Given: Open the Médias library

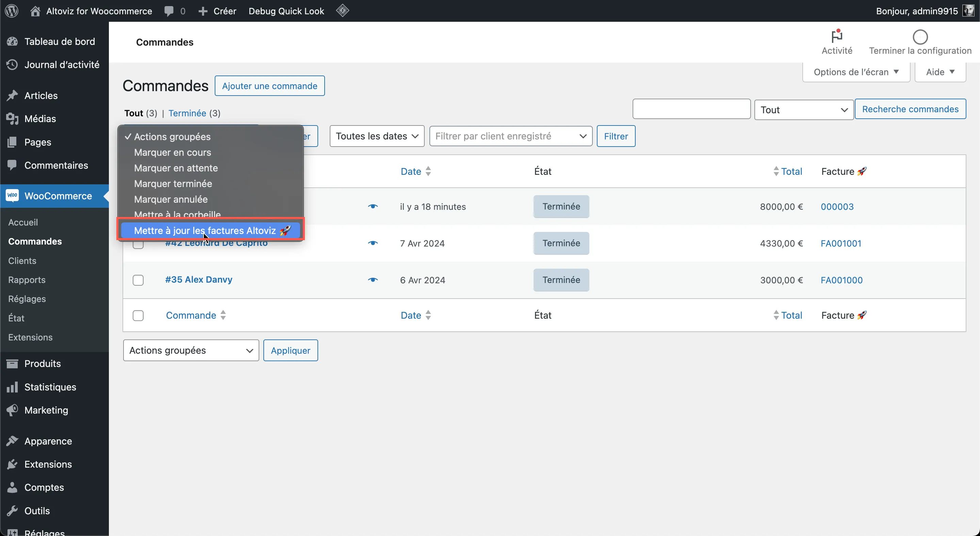Looking at the screenshot, I should [x=54, y=119].
